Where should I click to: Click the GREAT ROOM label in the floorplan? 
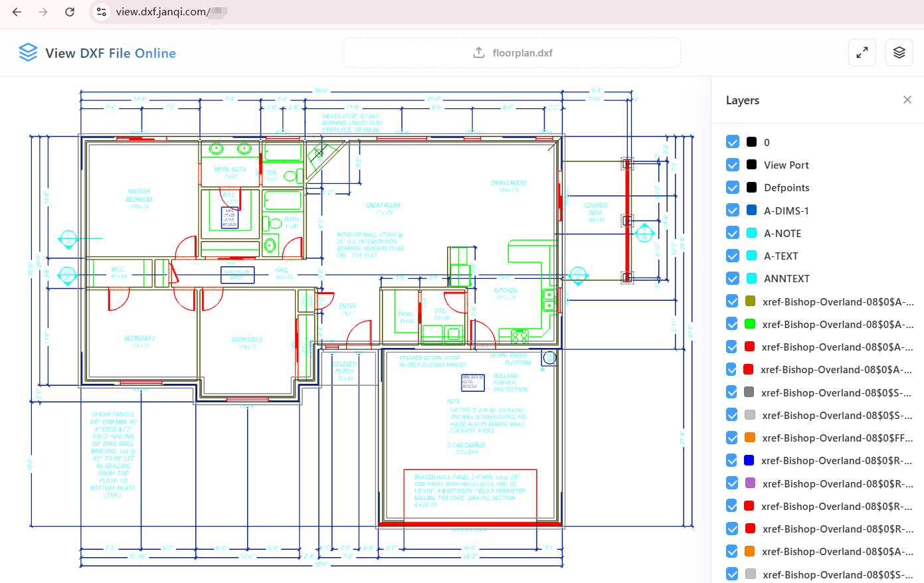[383, 206]
